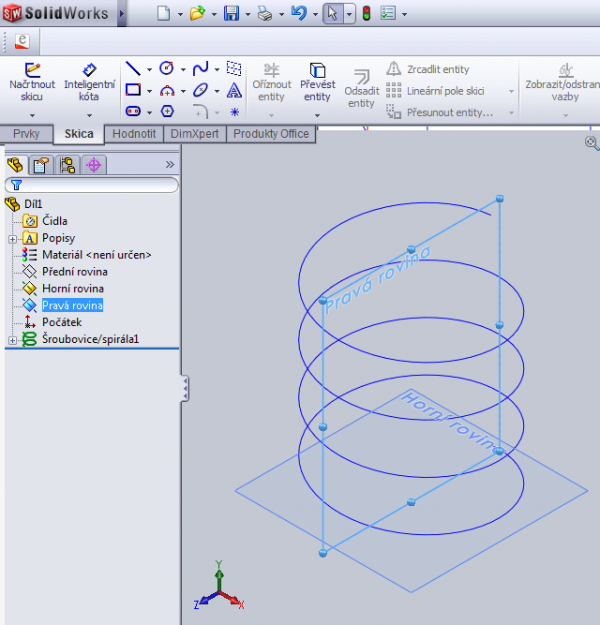This screenshot has height=625, width=600.
Task: Activate the Rectangle sketch tool
Action: pos(132,90)
